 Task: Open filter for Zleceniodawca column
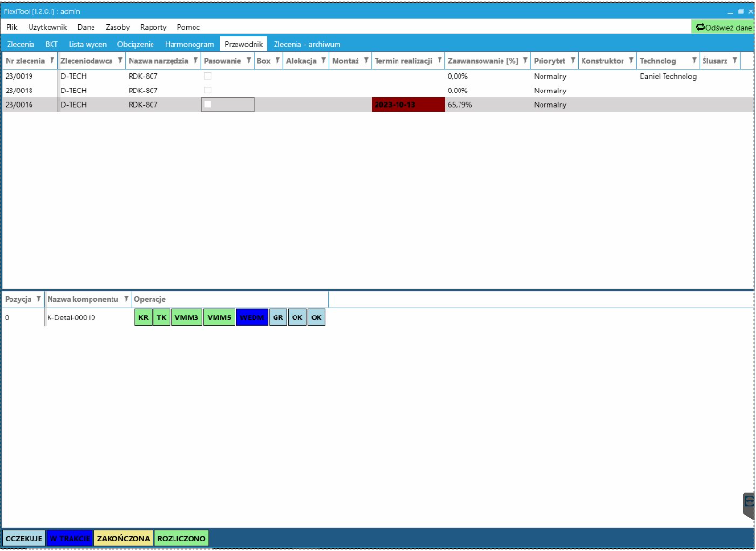(119, 61)
